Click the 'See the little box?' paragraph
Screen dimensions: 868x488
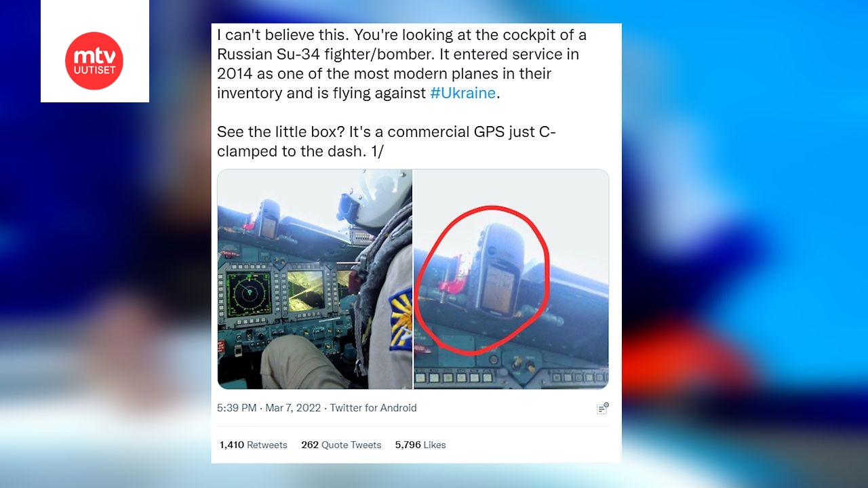tap(387, 141)
